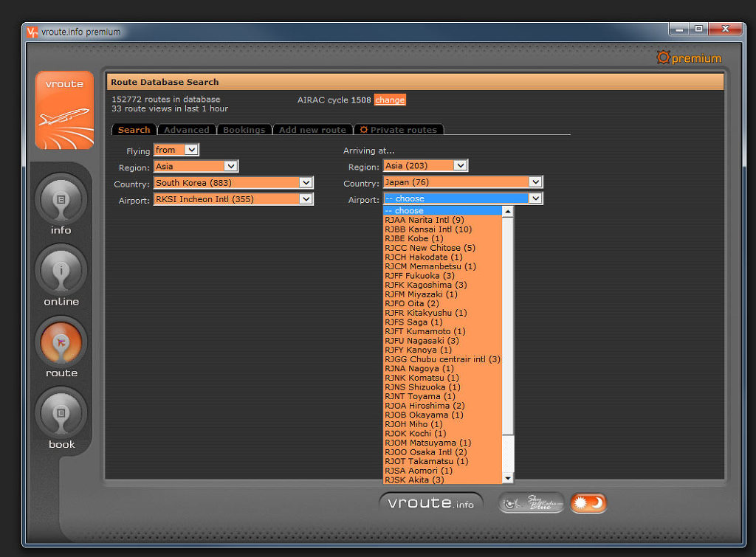756x557 pixels.
Task: Click the premium gear icon
Action: click(663, 58)
